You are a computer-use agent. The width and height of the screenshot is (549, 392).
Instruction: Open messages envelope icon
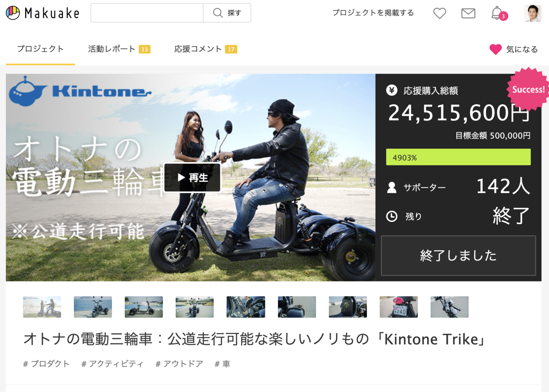click(x=468, y=13)
